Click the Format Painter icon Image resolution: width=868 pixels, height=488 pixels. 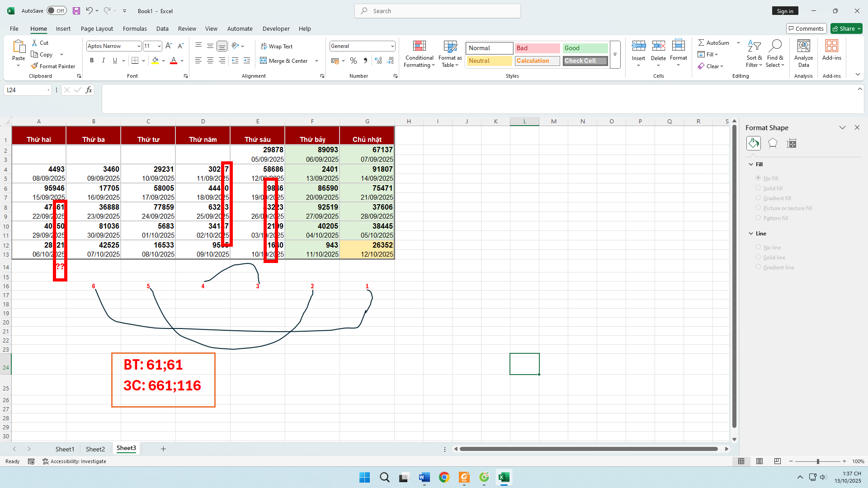coord(34,66)
